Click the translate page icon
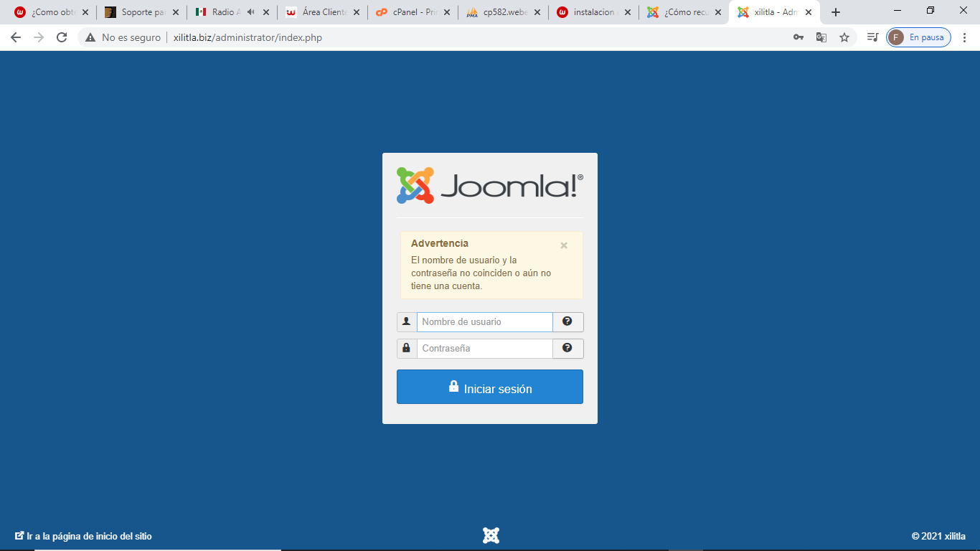 (x=821, y=37)
